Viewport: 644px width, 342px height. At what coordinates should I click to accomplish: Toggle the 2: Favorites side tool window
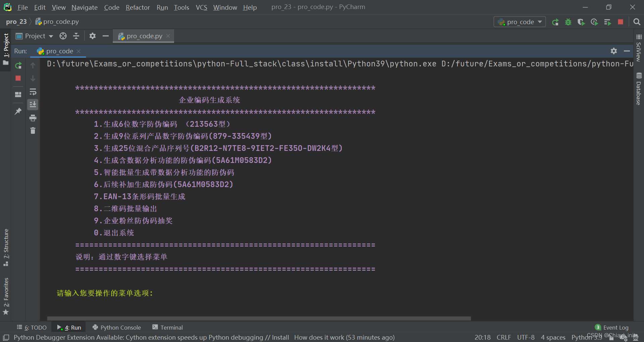(x=6, y=296)
